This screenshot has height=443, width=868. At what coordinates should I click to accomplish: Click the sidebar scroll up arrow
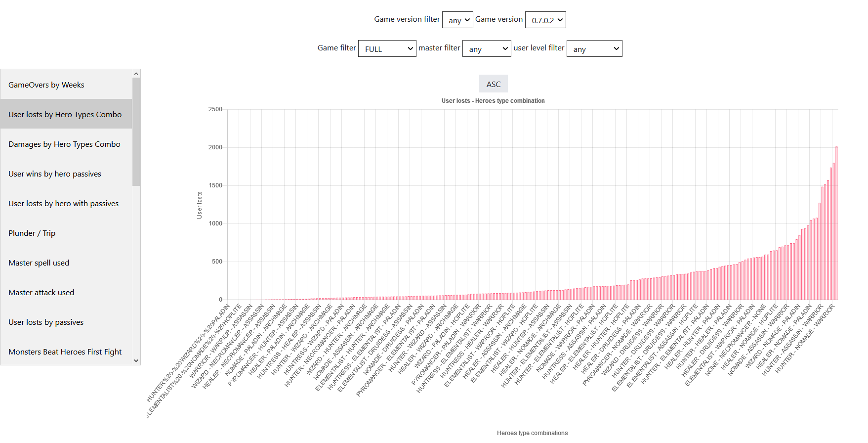point(136,74)
